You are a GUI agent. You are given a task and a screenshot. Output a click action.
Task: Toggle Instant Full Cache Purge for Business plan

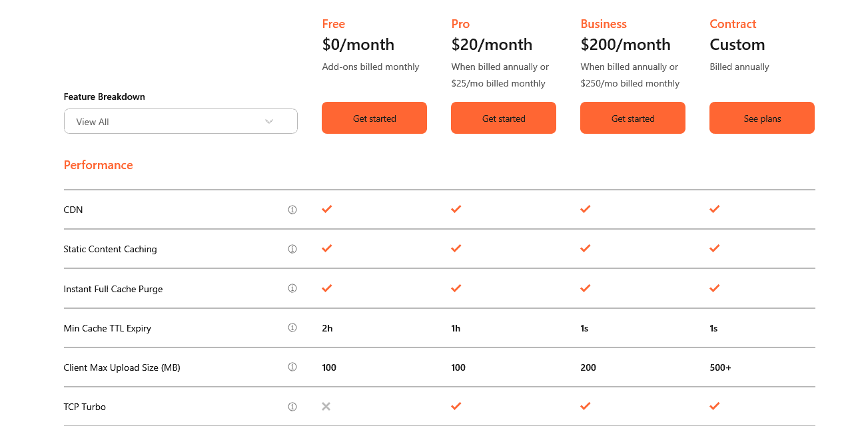click(x=585, y=288)
